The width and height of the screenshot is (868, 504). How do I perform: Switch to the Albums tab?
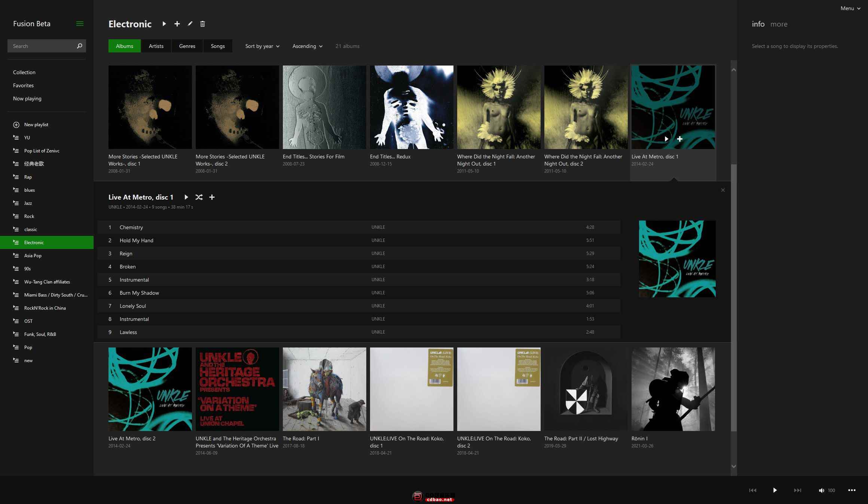pos(125,46)
